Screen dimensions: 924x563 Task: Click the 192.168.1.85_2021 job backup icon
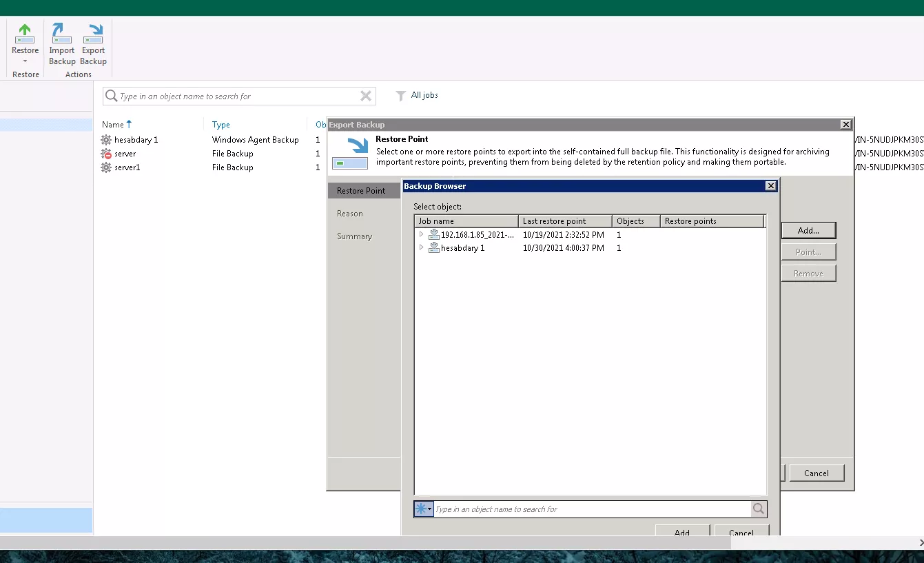tap(434, 234)
